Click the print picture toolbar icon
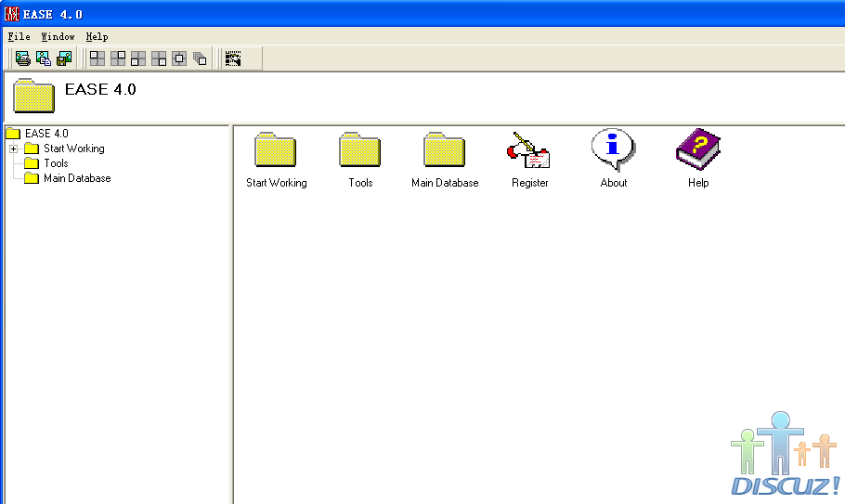 23,58
